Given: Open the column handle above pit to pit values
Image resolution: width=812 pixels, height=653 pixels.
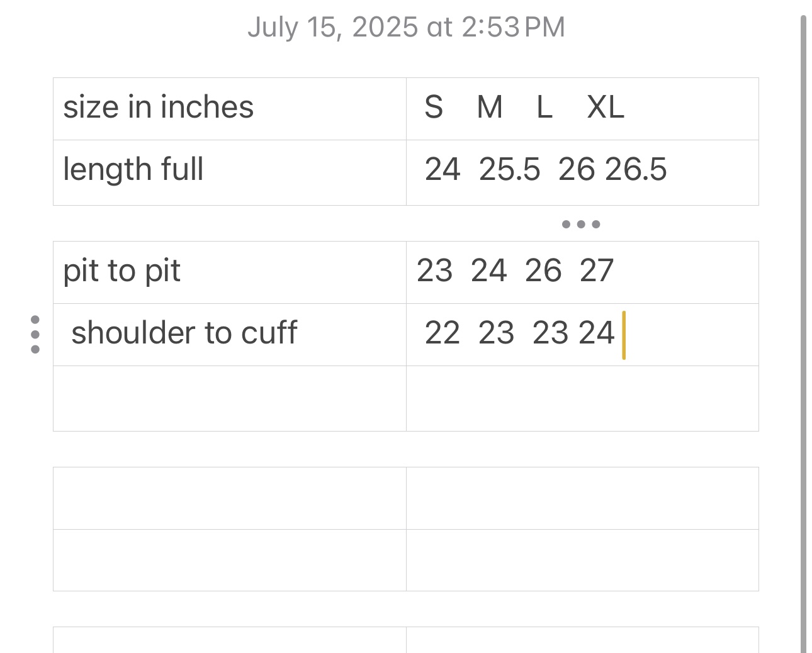Looking at the screenshot, I should pyautogui.click(x=580, y=224).
